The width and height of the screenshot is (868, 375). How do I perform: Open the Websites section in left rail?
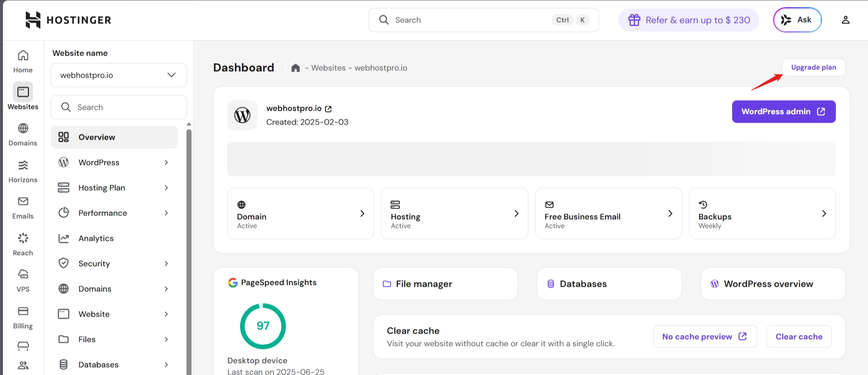(23, 97)
